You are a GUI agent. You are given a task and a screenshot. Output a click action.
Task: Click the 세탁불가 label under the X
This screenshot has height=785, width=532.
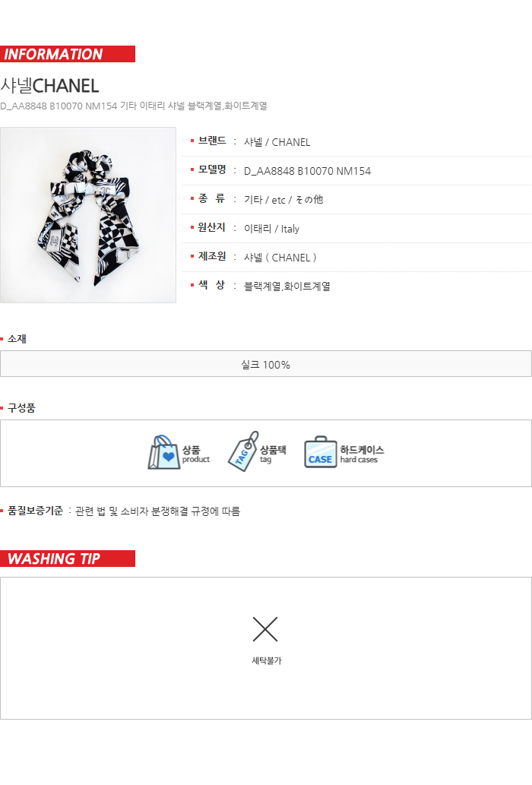(x=266, y=661)
